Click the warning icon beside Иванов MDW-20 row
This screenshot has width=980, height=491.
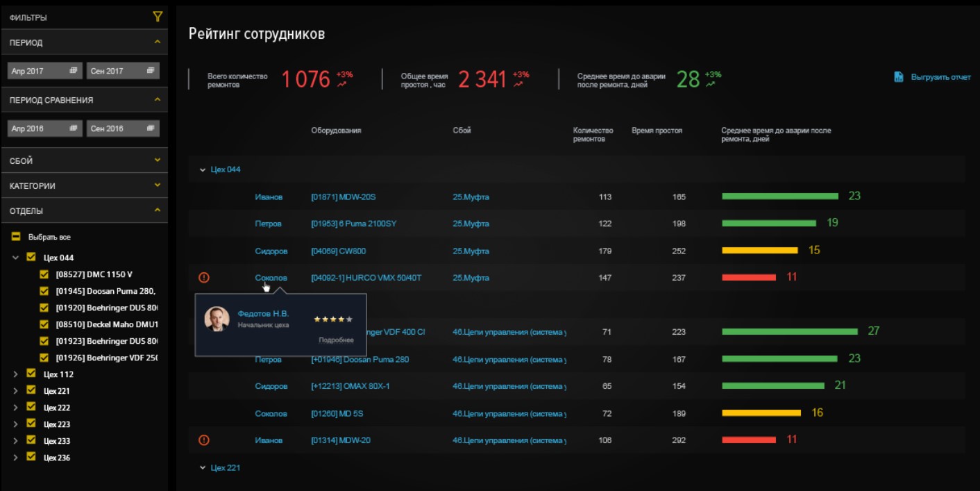click(x=203, y=440)
